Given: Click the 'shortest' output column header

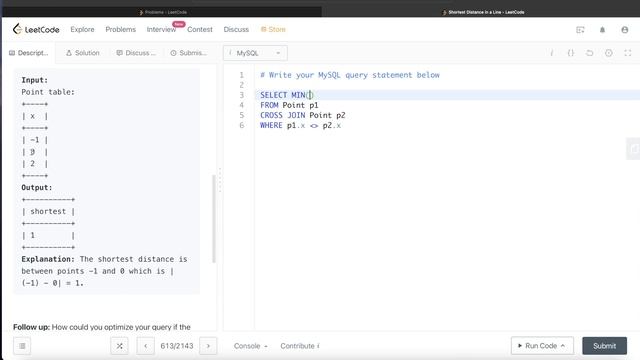Looking at the screenshot, I should (48, 211).
